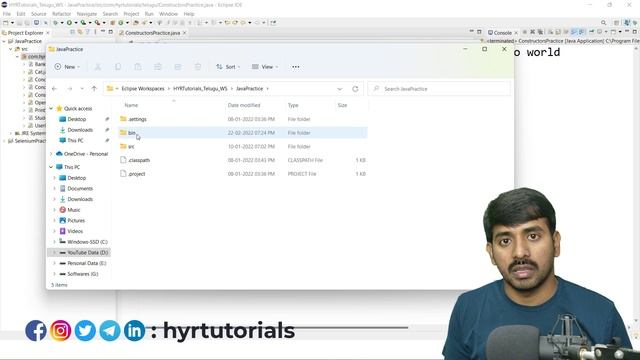Open Eclipse Source menu
The width and height of the screenshot is (640, 360).
click(39, 14)
